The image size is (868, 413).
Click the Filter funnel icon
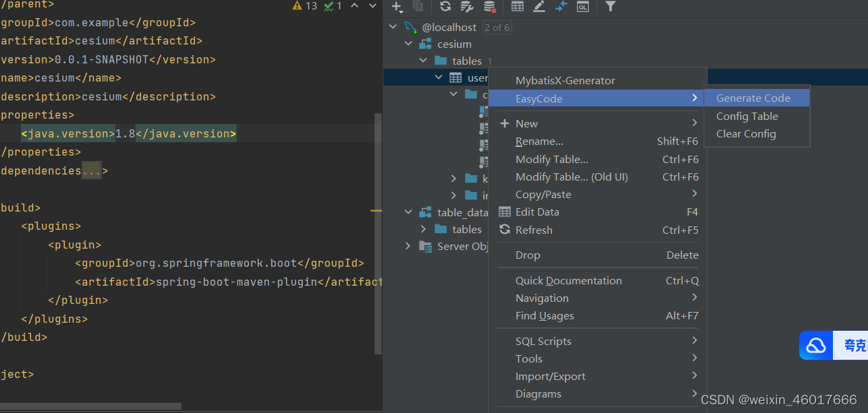[610, 6]
